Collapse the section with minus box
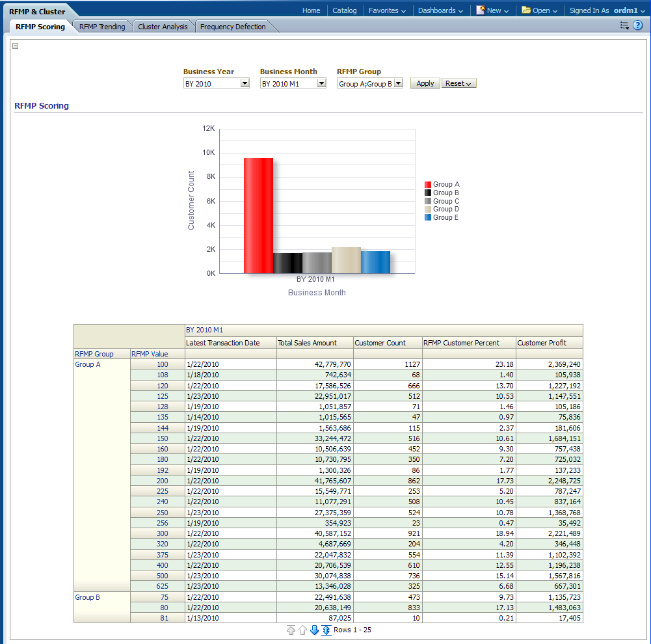This screenshot has height=644, width=651. pyautogui.click(x=16, y=46)
